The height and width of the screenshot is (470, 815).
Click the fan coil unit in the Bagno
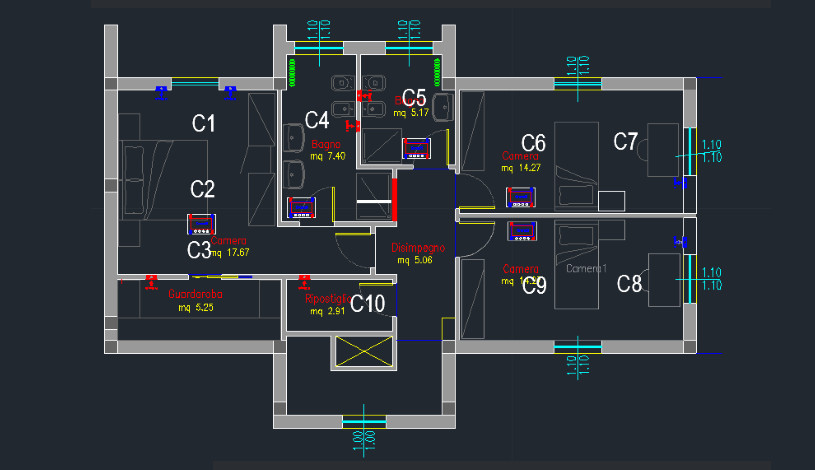302,208
